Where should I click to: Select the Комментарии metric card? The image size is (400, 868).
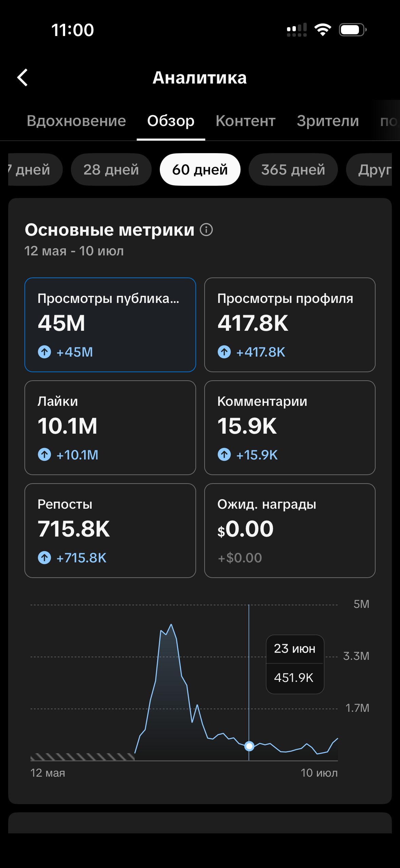click(290, 428)
